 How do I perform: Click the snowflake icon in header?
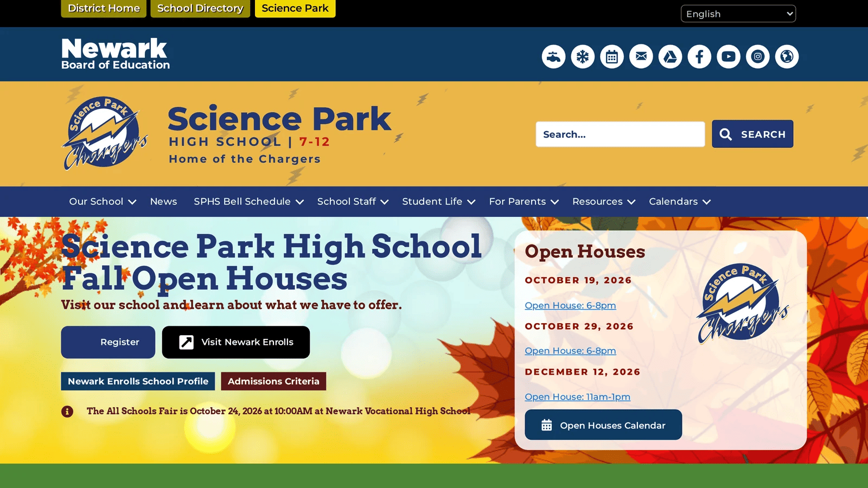583,56
